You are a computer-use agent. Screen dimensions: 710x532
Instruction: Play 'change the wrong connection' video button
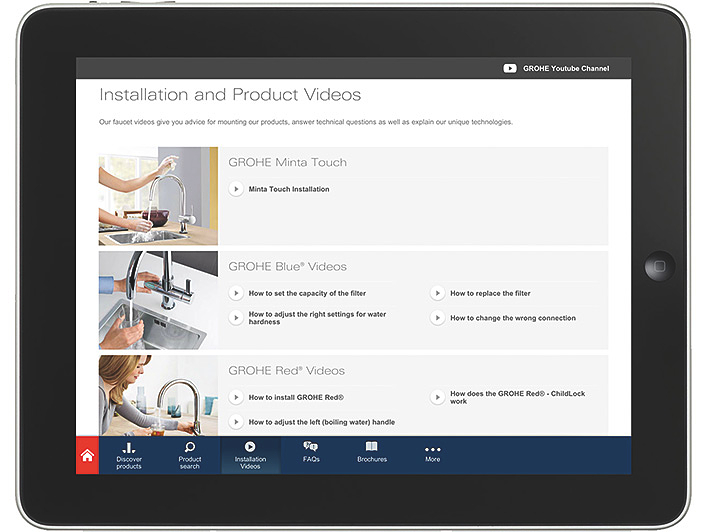coord(437,318)
